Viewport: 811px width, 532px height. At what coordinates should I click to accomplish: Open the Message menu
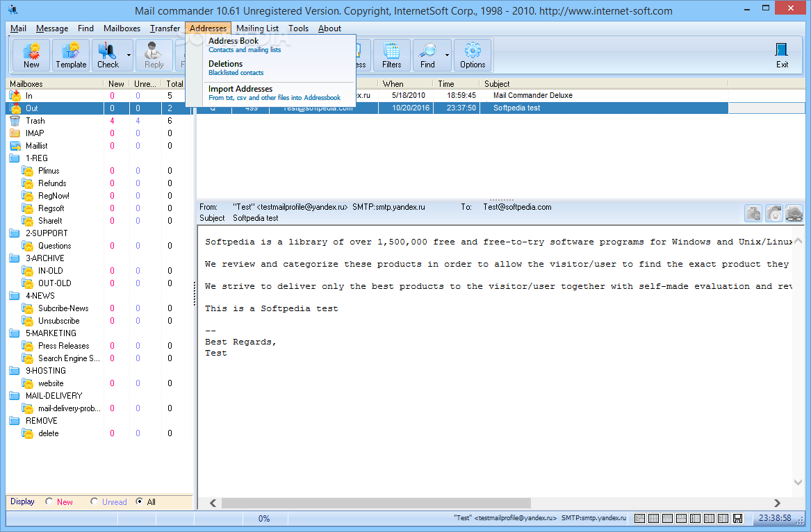[x=51, y=28]
